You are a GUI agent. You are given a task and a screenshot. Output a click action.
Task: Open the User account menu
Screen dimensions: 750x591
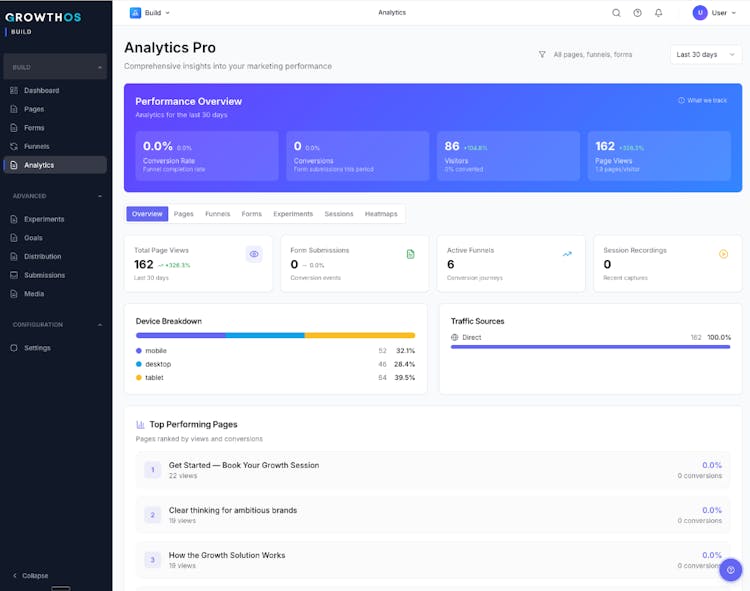(x=715, y=13)
